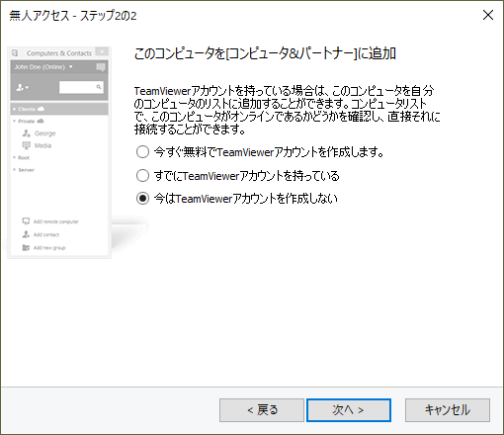Collapse the Private group in preview
Screen dimensions: 504x435
click(15, 121)
